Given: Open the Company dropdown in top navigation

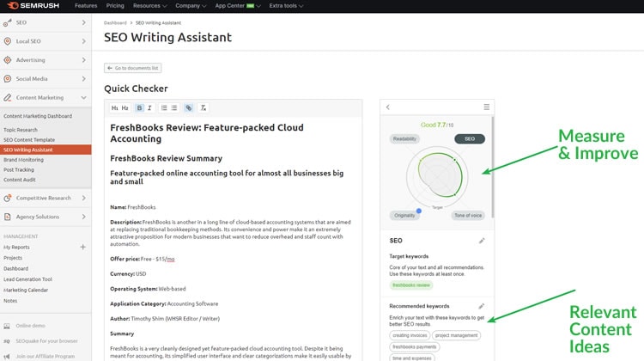Looking at the screenshot, I should [191, 6].
